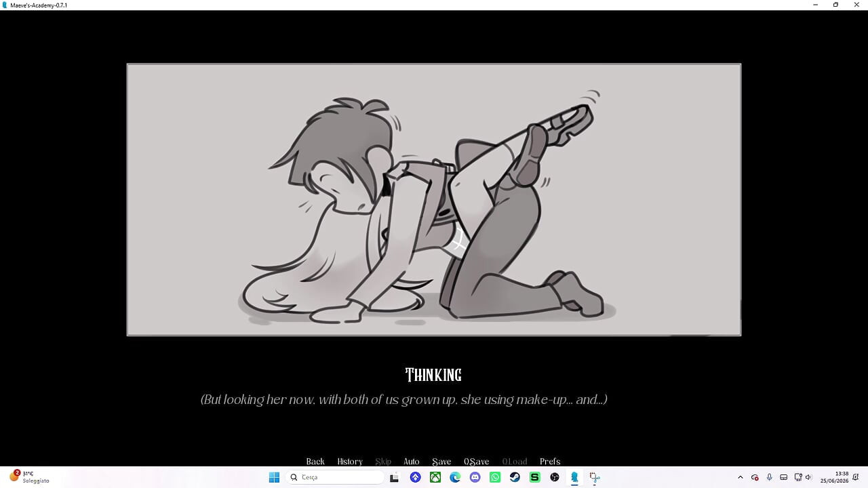Open Discord from the taskbar
Screen dimensions: 868x488
pos(475,477)
